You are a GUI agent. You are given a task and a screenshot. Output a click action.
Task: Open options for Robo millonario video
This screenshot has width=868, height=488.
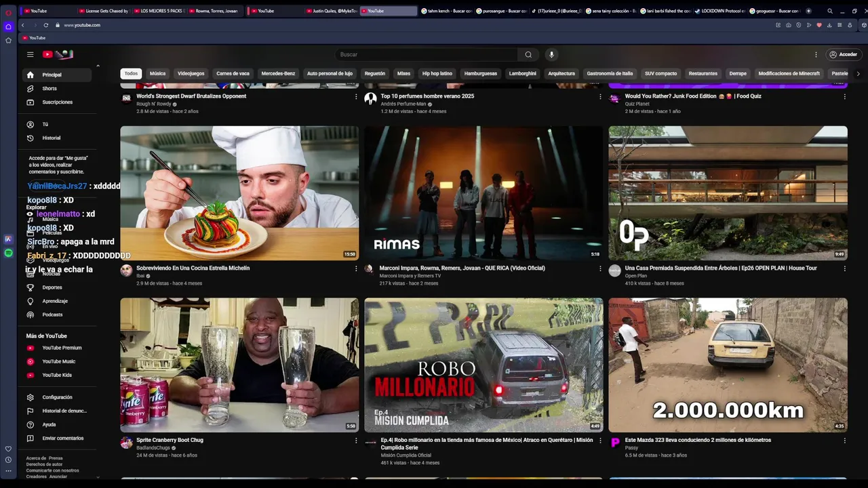(x=600, y=441)
